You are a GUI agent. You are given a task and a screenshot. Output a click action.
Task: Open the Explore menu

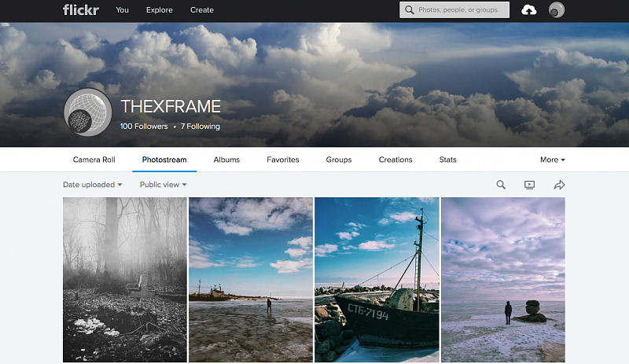[160, 10]
